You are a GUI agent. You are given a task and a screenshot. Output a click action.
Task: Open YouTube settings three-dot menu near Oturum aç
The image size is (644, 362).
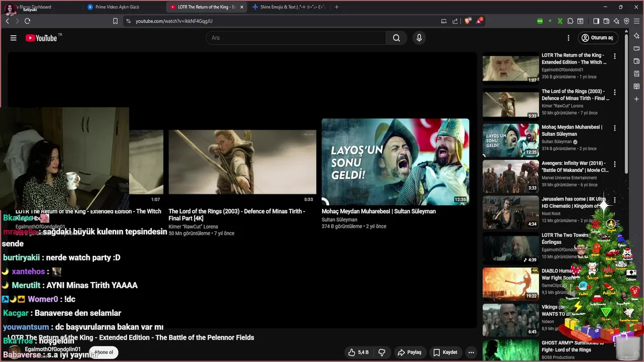point(569,38)
